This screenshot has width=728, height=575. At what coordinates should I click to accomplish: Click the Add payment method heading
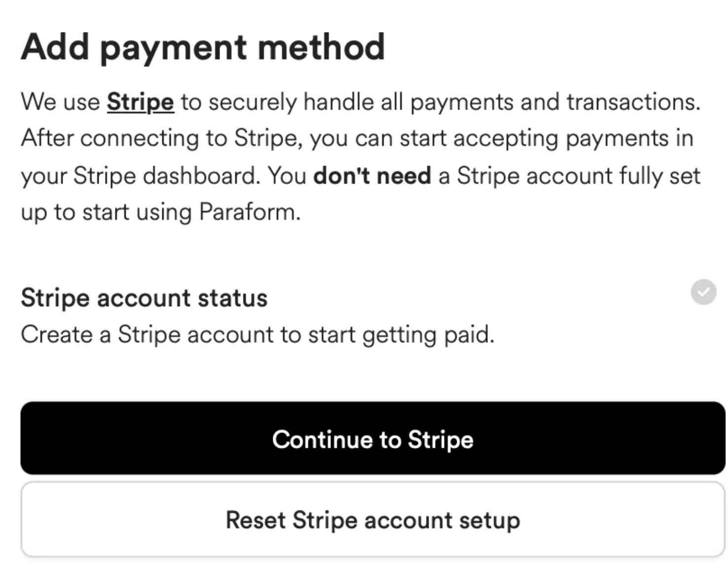202,46
